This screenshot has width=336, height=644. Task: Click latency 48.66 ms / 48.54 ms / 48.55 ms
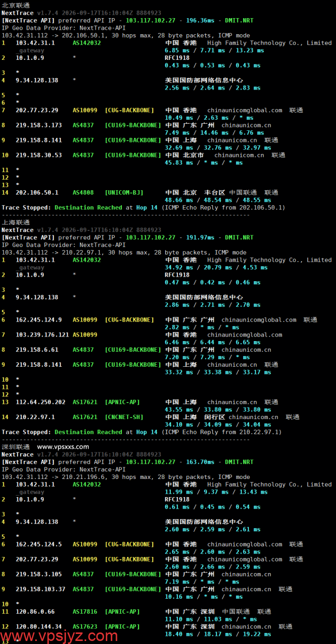coord(218,200)
